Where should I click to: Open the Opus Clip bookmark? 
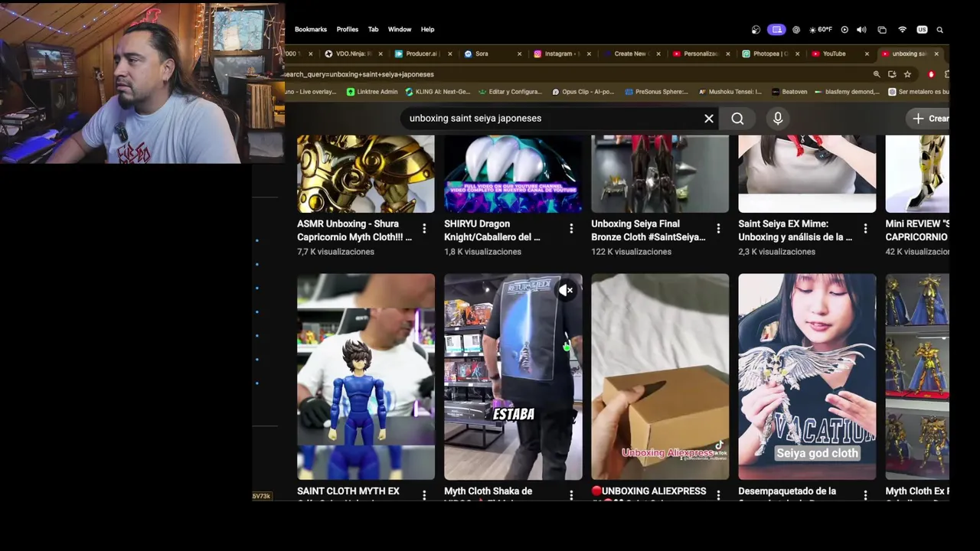click(x=583, y=92)
